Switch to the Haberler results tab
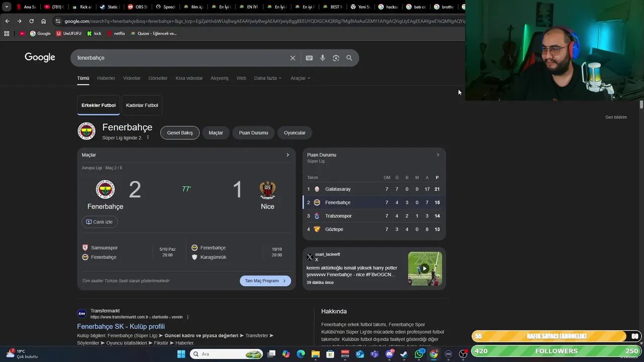 click(106, 78)
